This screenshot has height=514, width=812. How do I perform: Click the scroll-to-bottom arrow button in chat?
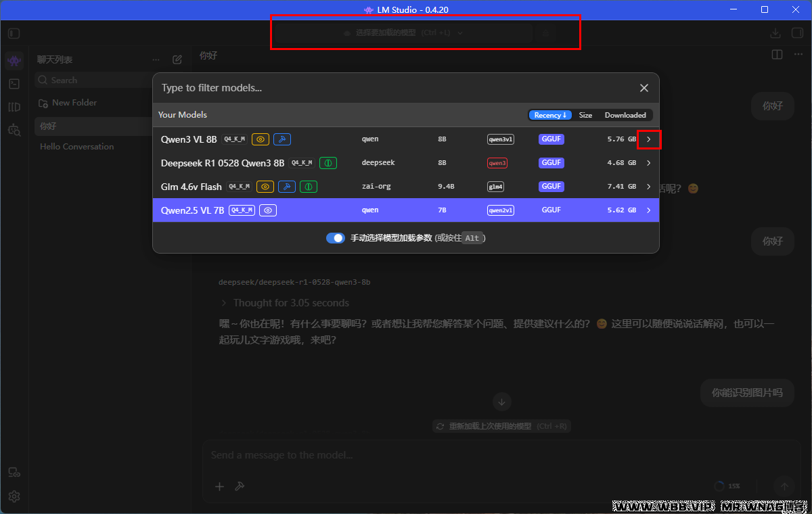point(501,402)
